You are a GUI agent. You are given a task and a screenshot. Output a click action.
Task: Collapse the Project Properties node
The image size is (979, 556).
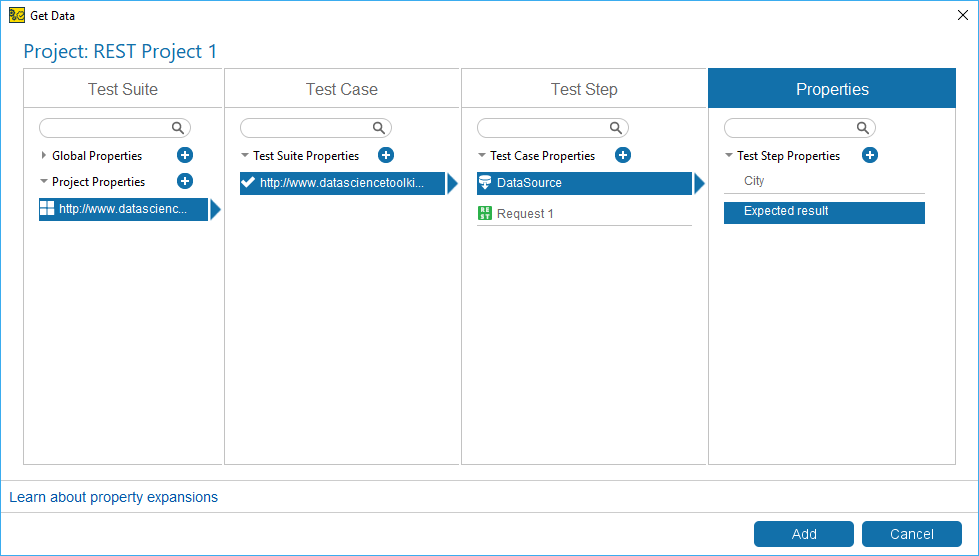coord(44,182)
